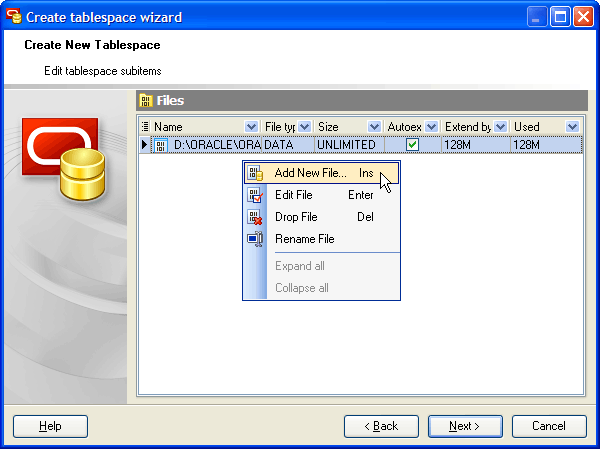Choose Drop File from context menu
This screenshot has width=600, height=449.
[x=296, y=217]
